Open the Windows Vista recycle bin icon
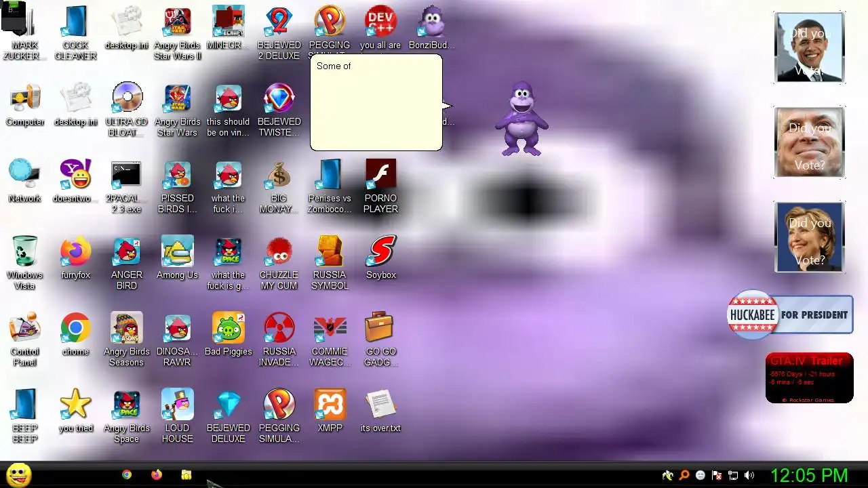This screenshot has width=868, height=488. click(x=24, y=263)
